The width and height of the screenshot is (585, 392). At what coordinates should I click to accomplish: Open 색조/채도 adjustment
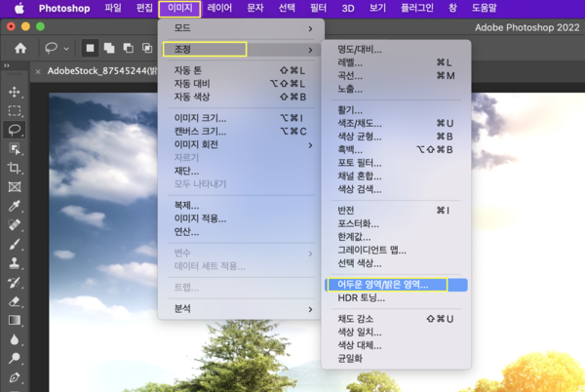coord(396,124)
